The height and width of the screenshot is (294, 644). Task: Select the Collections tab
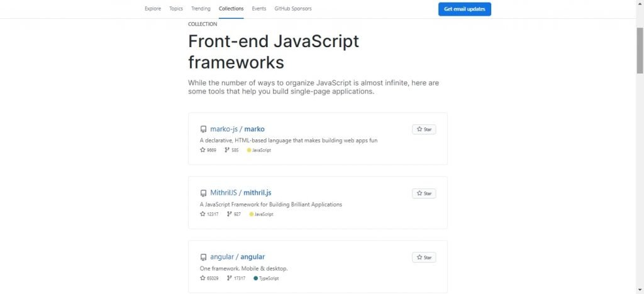coord(231,9)
